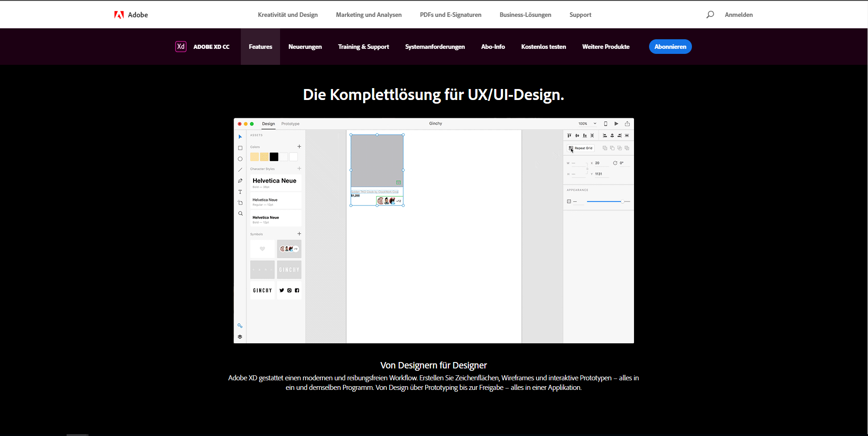868x436 pixels.
Task: Click the align middle vertically icon
Action: [x=577, y=136]
